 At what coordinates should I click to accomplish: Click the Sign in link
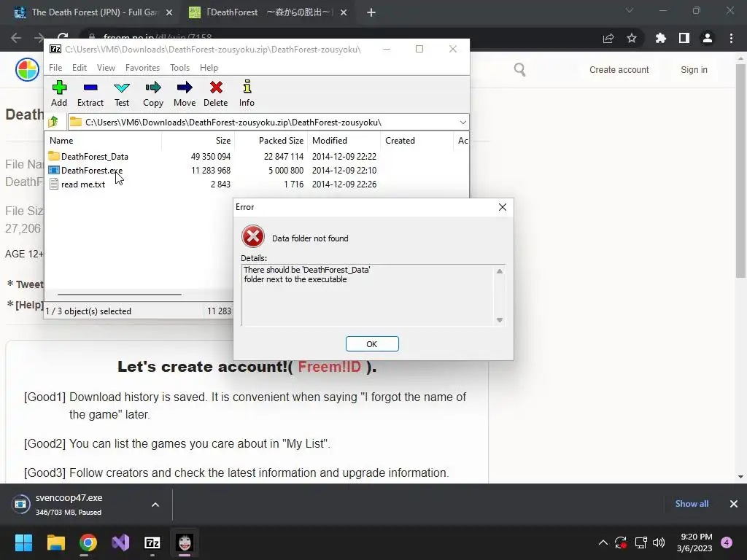[694, 70]
